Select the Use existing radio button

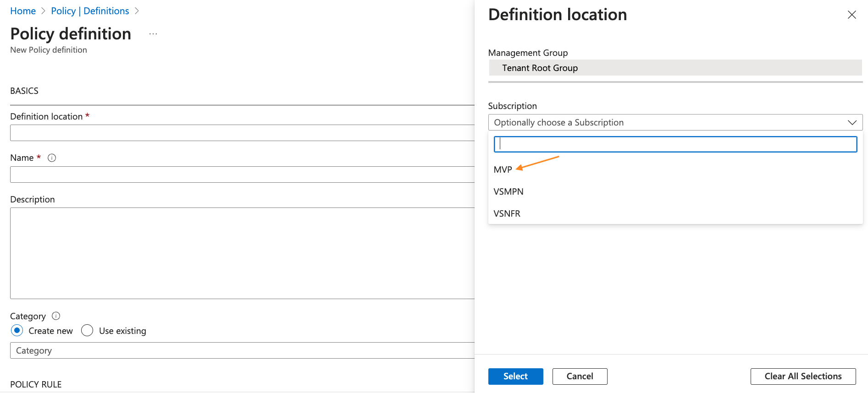(x=87, y=331)
